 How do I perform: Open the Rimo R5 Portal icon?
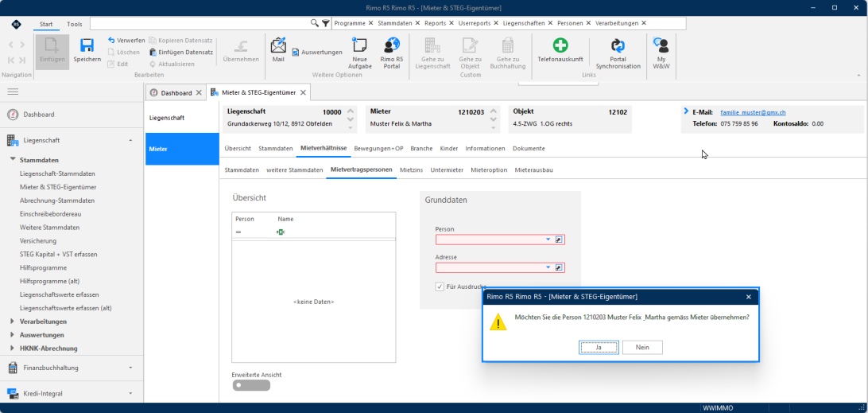pyautogui.click(x=392, y=45)
